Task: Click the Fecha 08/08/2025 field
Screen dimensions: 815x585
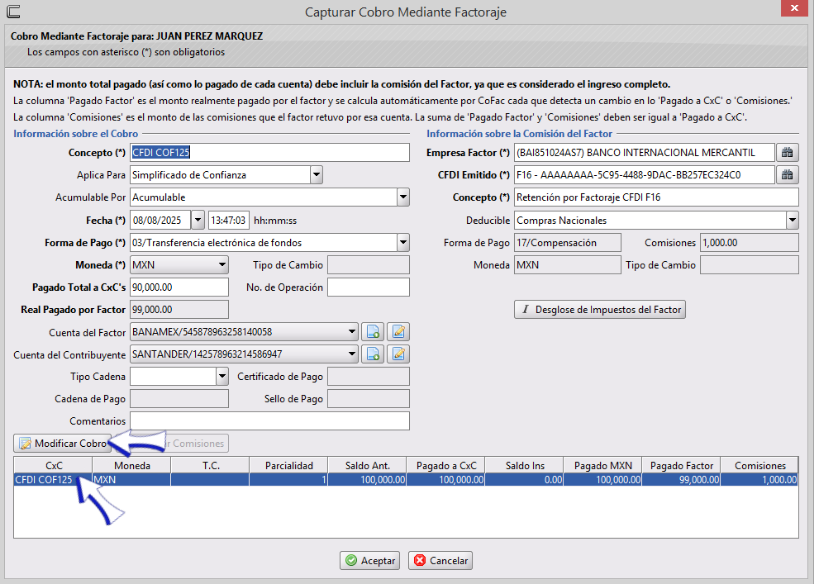Action: (161, 220)
